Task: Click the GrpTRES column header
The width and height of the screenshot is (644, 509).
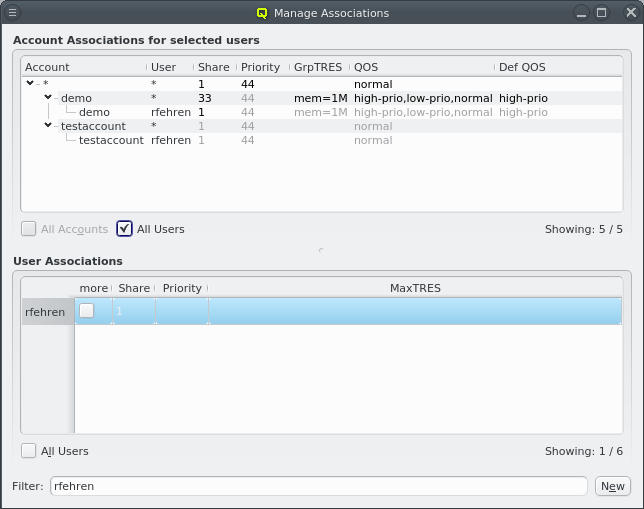Action: click(x=320, y=67)
